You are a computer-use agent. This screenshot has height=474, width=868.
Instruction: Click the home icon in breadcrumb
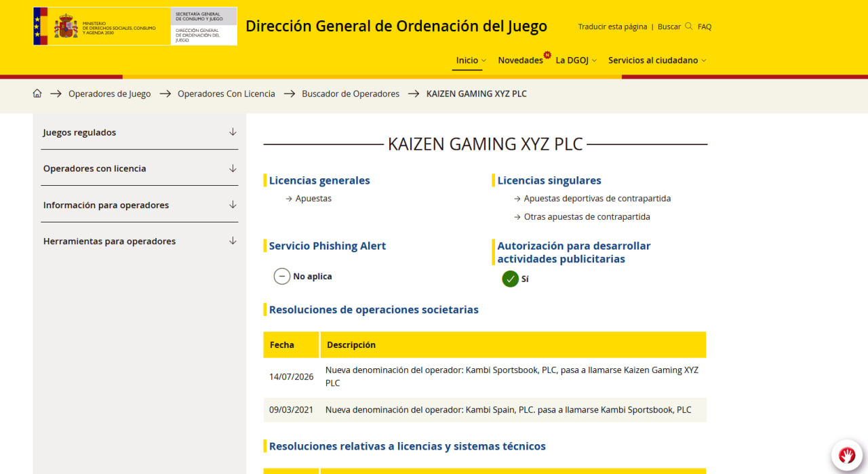pos(37,94)
